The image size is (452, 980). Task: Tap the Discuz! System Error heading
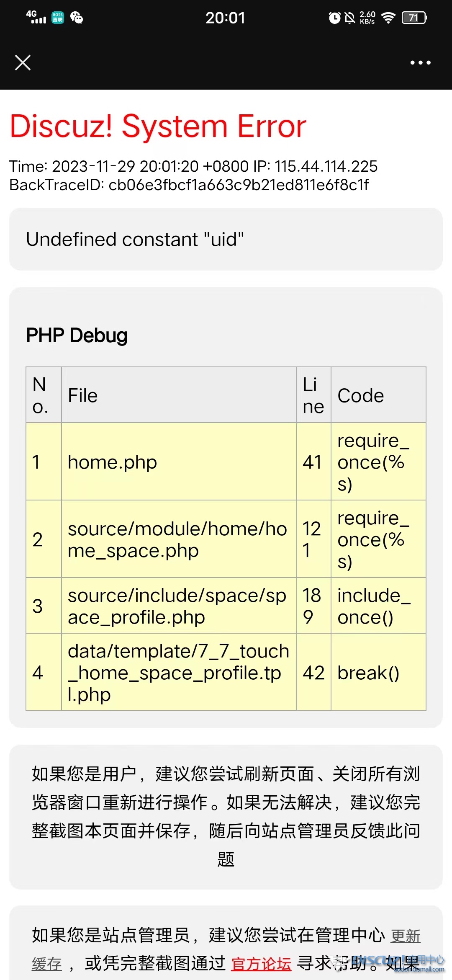pyautogui.click(x=158, y=126)
